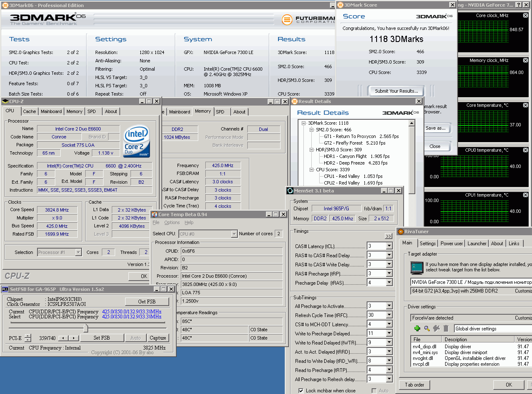The image size is (532, 394).
Task: Click the help question mark in monitoring window
Action: pos(518,5)
